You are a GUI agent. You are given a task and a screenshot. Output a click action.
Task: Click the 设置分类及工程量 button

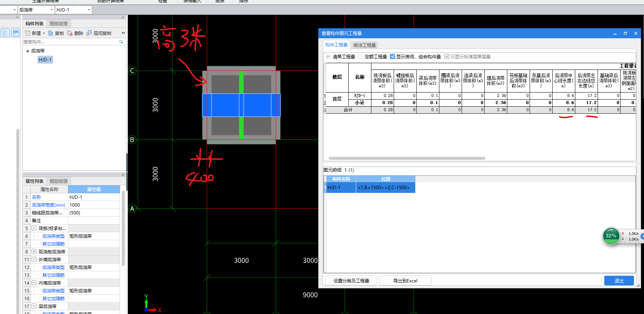click(351, 281)
